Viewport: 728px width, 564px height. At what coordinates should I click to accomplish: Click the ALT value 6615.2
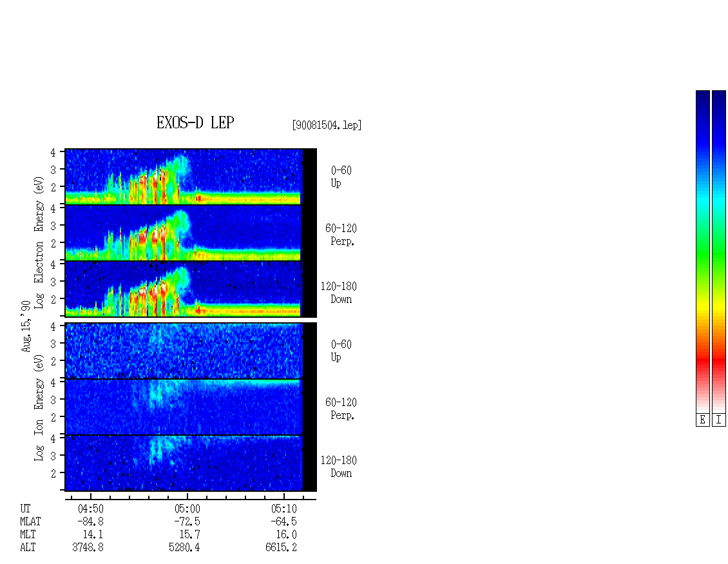281,548
